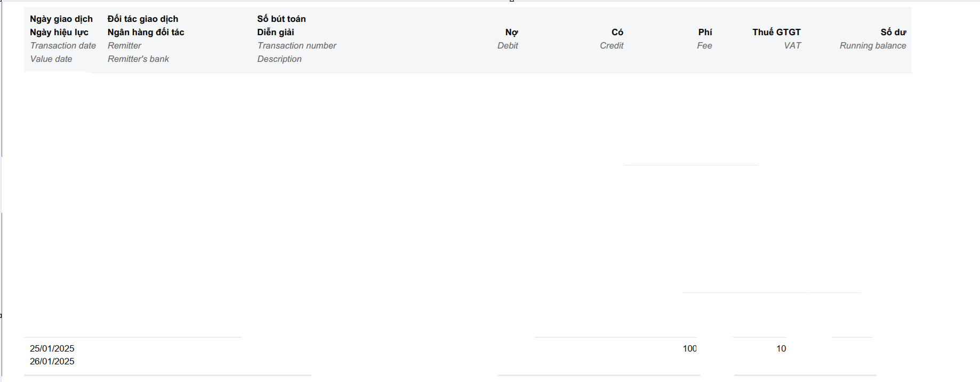
Task: Select the "Đối tác giao dịch" header
Action: point(143,19)
